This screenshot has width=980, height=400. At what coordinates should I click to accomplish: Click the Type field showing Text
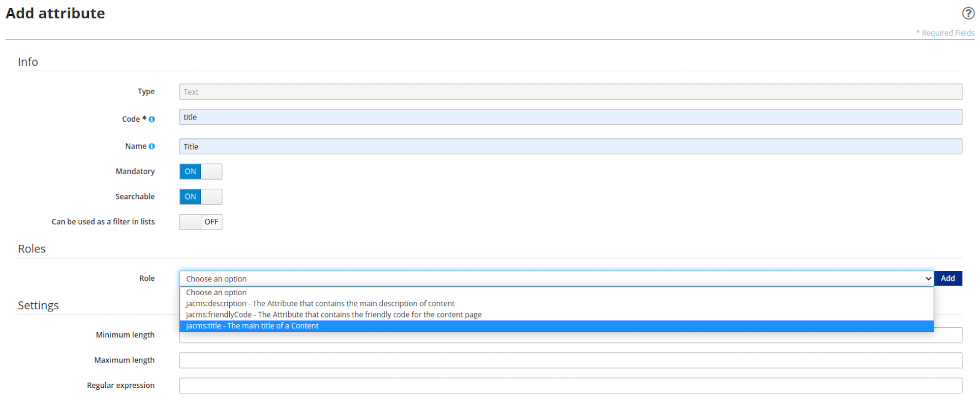coord(570,92)
